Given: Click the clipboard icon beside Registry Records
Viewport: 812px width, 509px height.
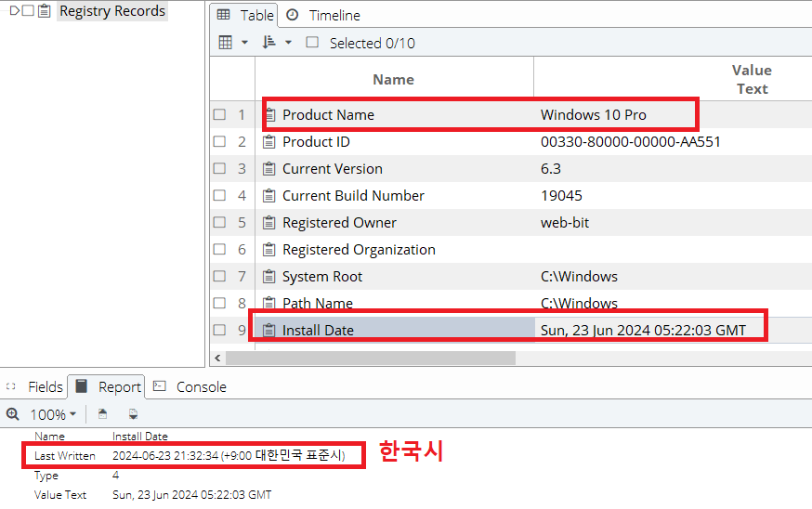Looking at the screenshot, I should coord(45,11).
